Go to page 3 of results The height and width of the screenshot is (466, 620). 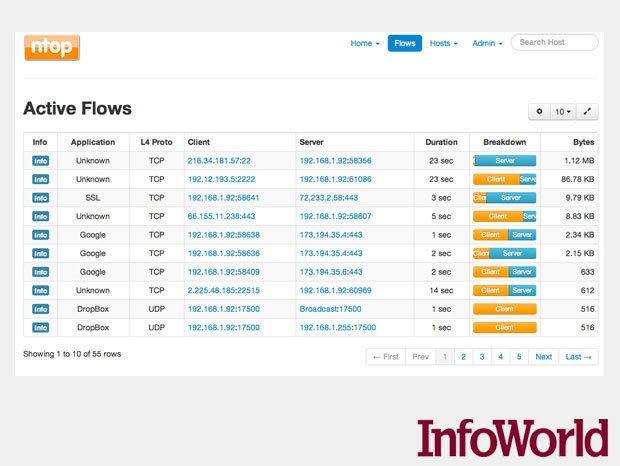tap(482, 357)
